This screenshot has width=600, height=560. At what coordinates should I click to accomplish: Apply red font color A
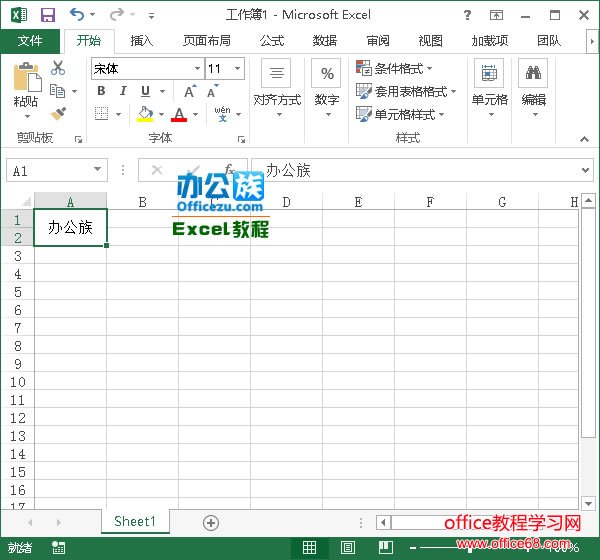[179, 114]
